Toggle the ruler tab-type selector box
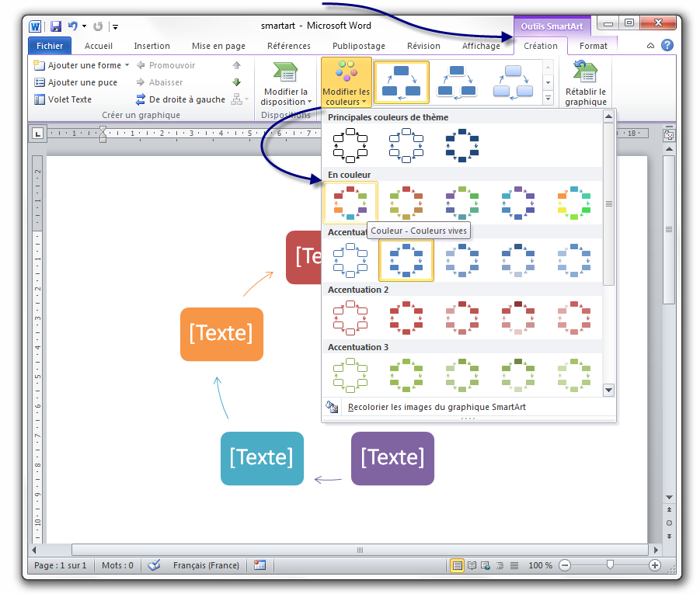700x594 pixels. click(37, 134)
